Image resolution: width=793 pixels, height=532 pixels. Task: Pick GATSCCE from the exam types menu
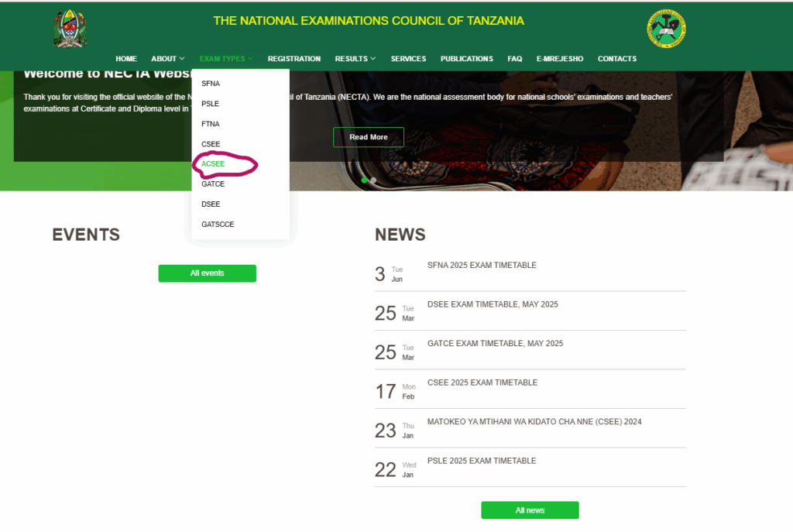[218, 225]
